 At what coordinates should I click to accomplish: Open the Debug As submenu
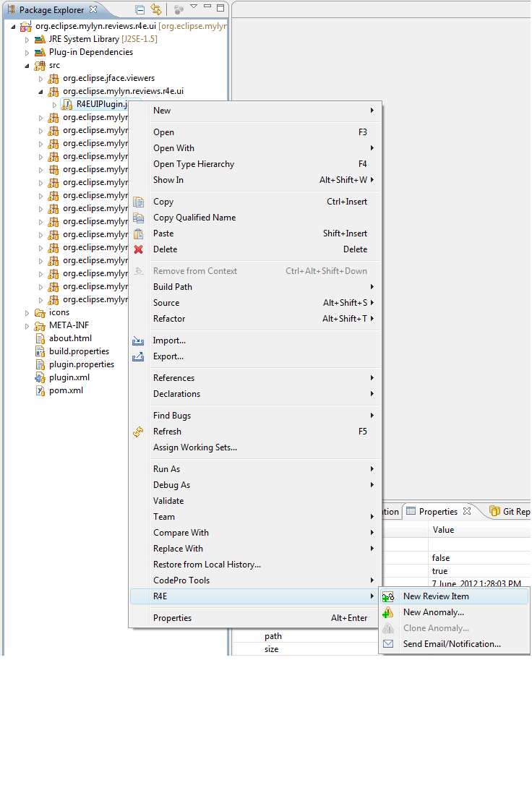point(255,485)
